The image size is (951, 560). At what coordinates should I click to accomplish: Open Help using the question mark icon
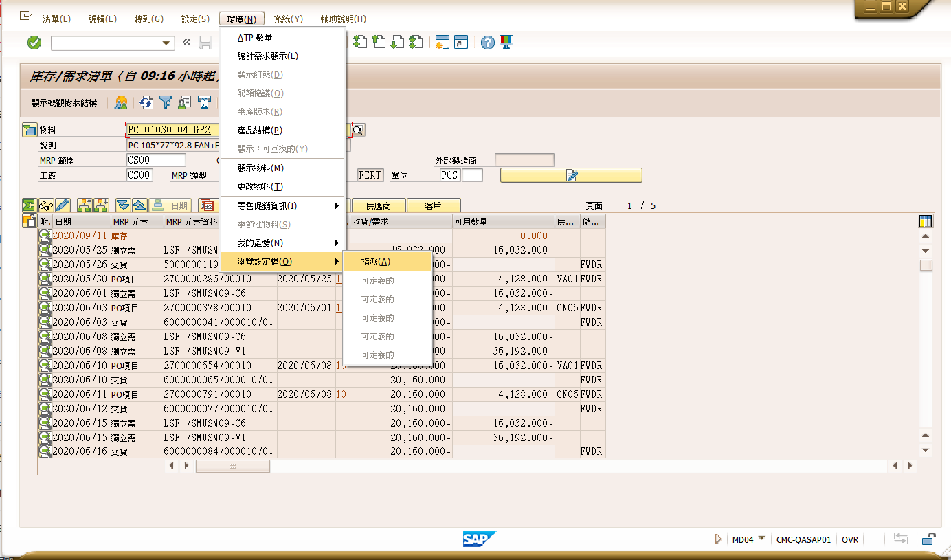[486, 43]
